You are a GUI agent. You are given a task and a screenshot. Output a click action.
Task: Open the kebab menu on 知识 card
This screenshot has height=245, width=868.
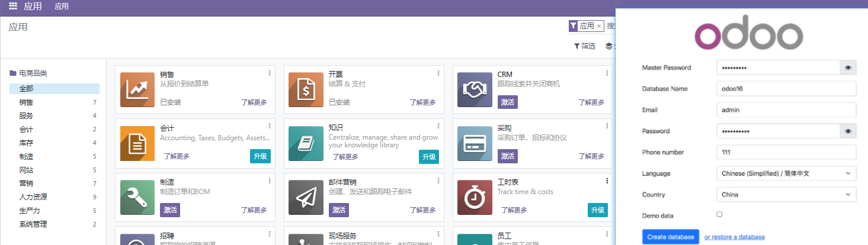(438, 126)
